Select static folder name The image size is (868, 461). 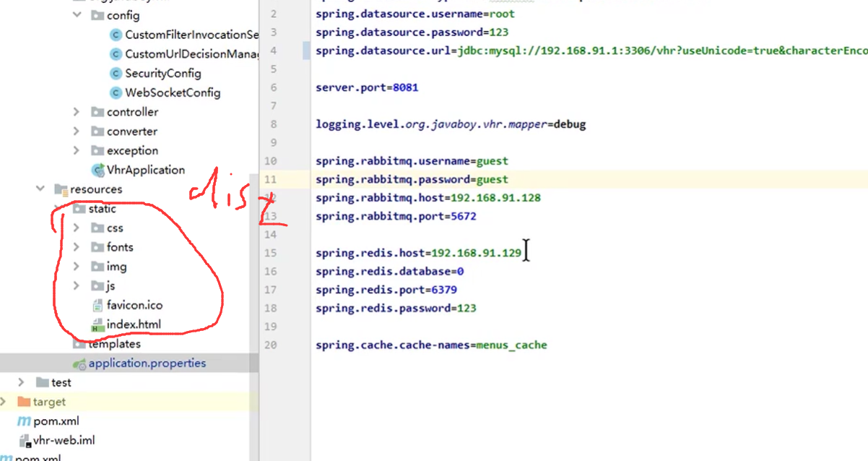[x=102, y=209]
